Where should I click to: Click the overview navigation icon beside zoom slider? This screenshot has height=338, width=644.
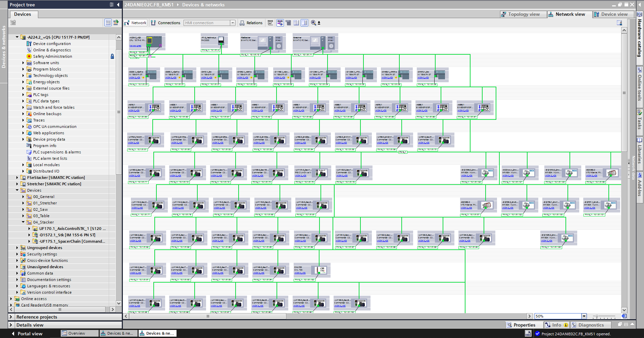624,316
